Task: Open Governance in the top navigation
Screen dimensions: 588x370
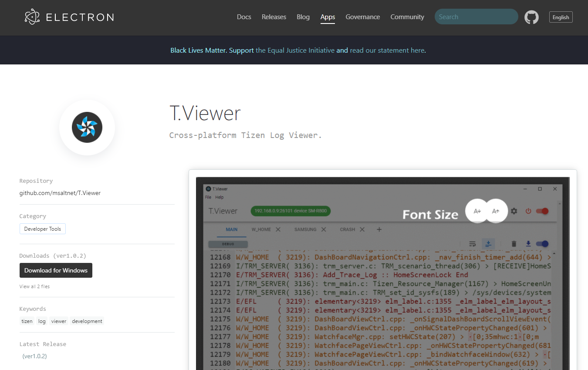Action: (363, 17)
